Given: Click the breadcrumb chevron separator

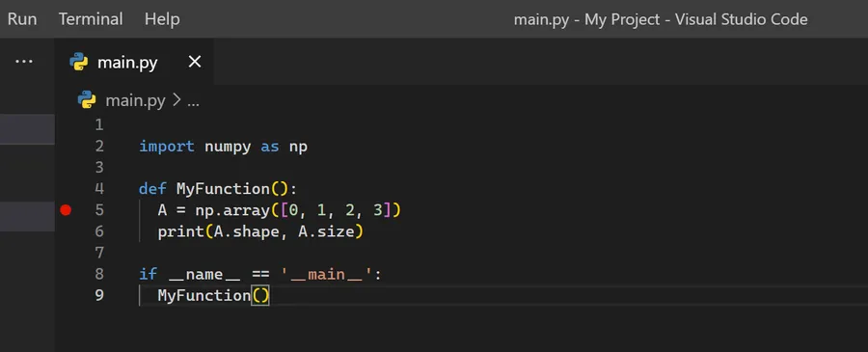Looking at the screenshot, I should [x=176, y=100].
